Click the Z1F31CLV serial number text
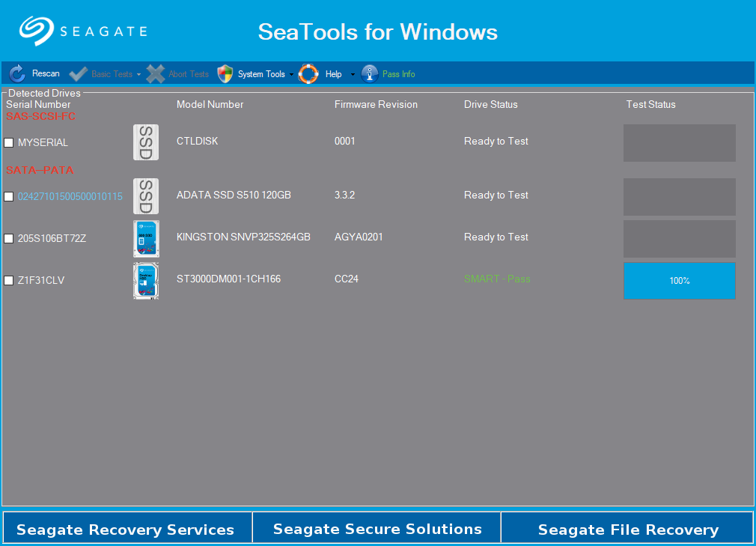 [41, 280]
